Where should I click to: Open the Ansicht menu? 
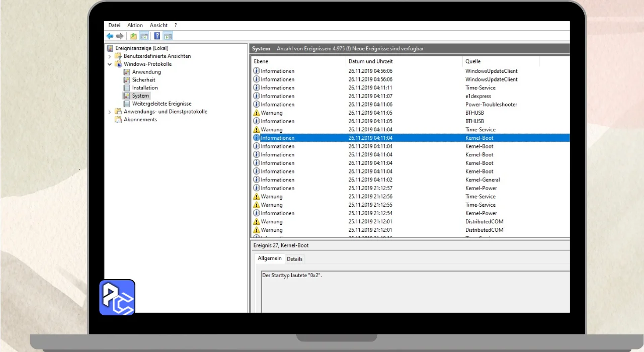pyautogui.click(x=158, y=25)
